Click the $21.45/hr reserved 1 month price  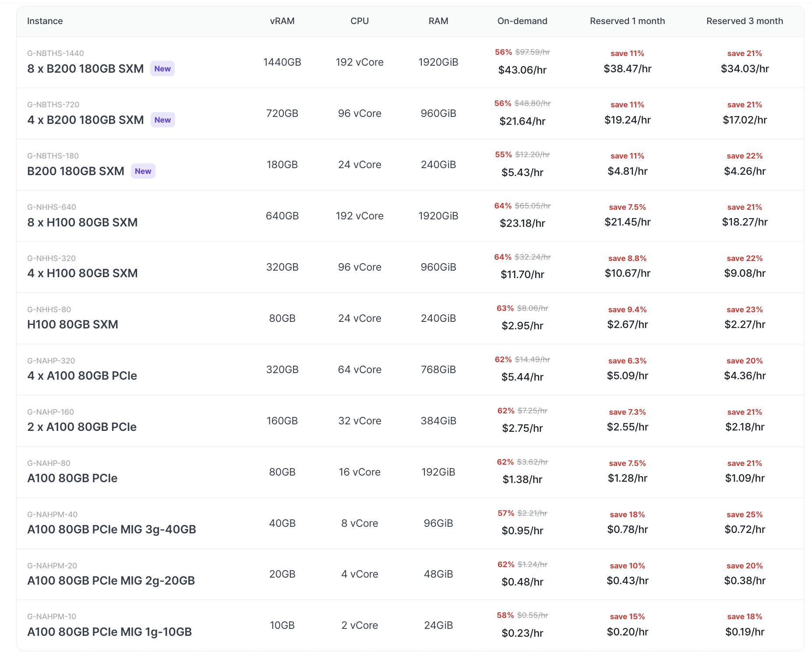(x=627, y=222)
